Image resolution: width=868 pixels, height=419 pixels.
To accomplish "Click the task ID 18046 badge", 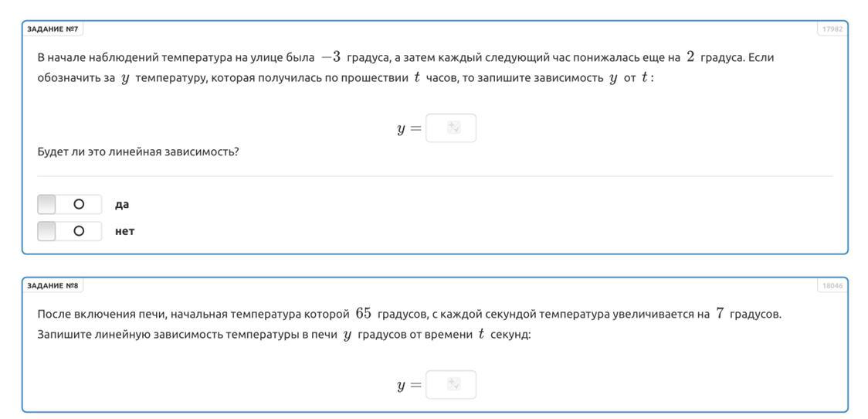I will pos(832,286).
